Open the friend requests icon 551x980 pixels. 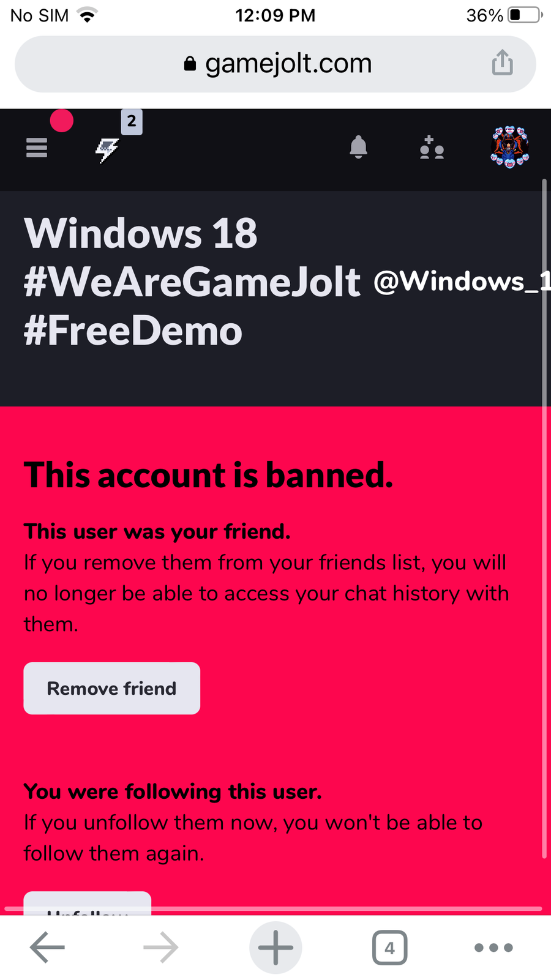coord(432,148)
